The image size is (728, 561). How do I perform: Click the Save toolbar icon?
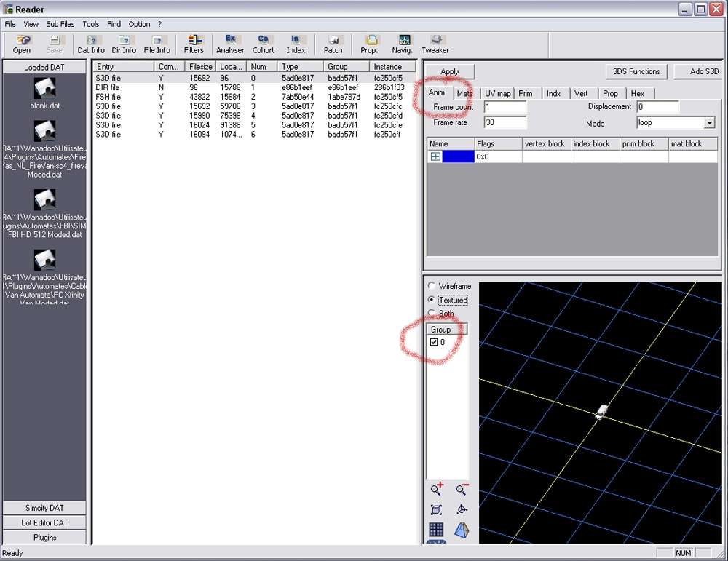pos(55,44)
